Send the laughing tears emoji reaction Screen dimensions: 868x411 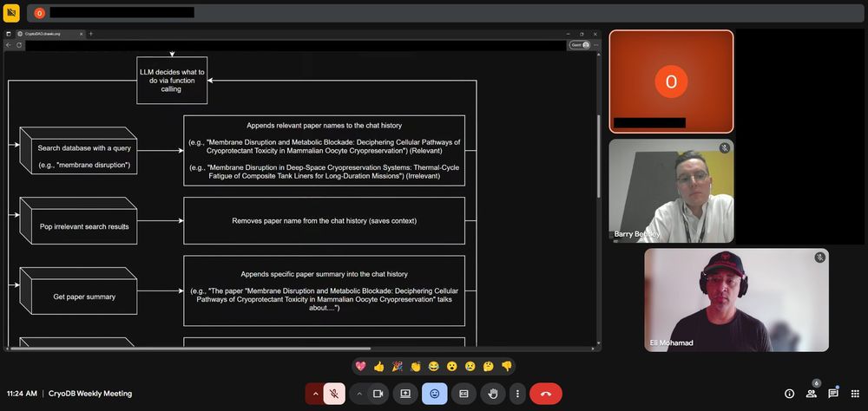434,366
